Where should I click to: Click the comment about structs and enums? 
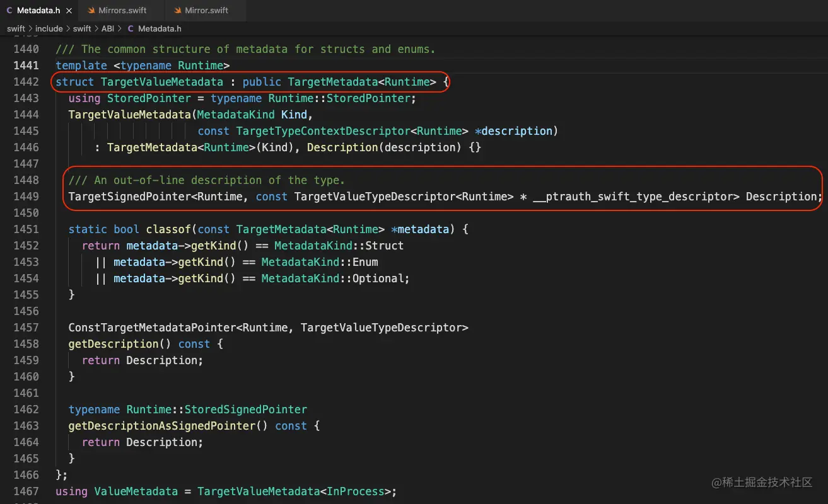click(245, 49)
